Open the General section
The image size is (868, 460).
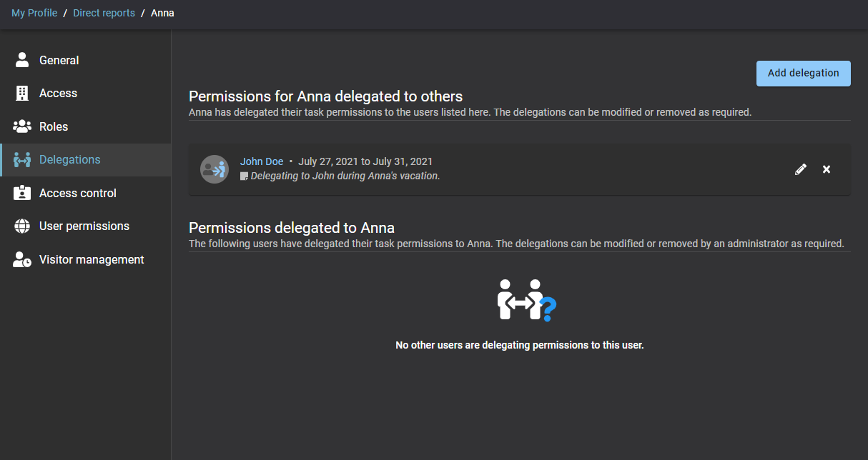coord(86,60)
